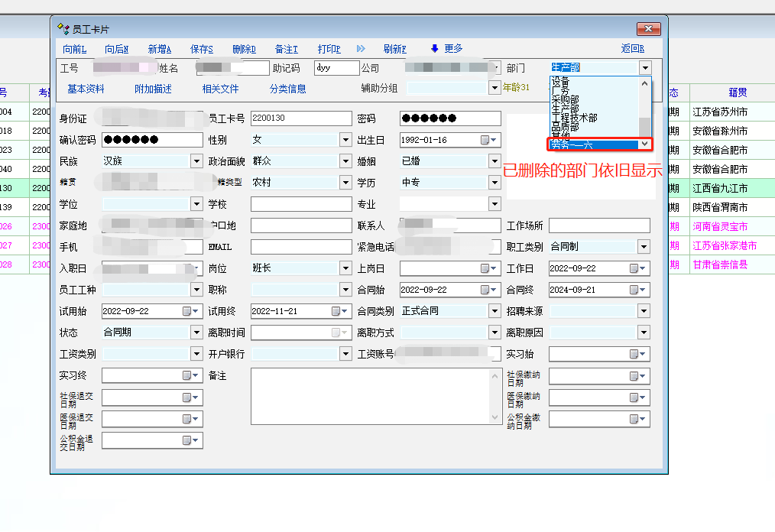Click the blue down-arrow 更多 icon
This screenshot has height=532, width=775.
(x=434, y=49)
